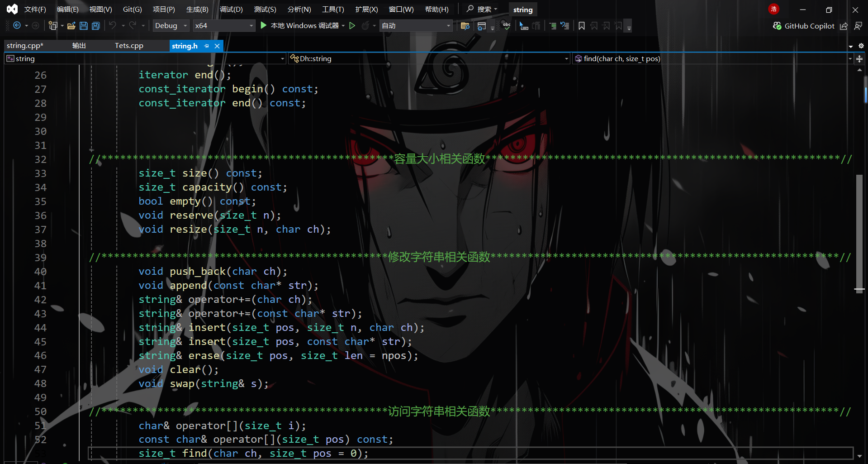
Task: Click the browser window home icon
Action: 482,26
